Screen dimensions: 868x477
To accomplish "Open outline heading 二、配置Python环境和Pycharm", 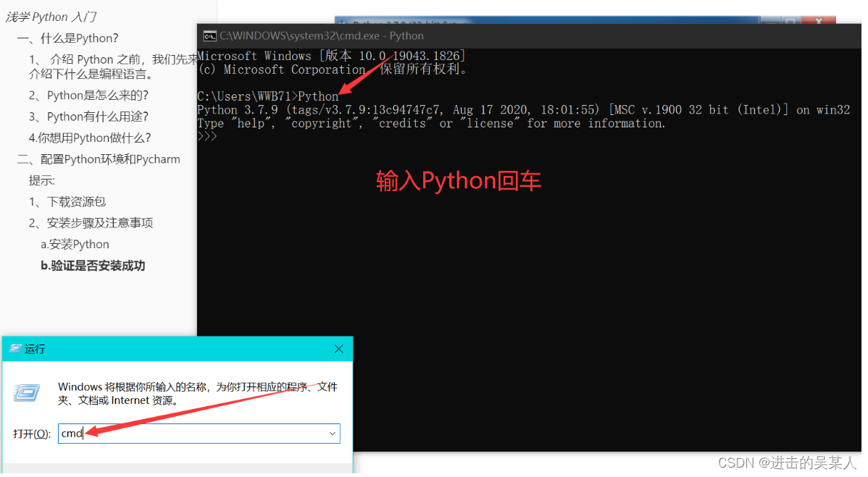I will (99, 160).
